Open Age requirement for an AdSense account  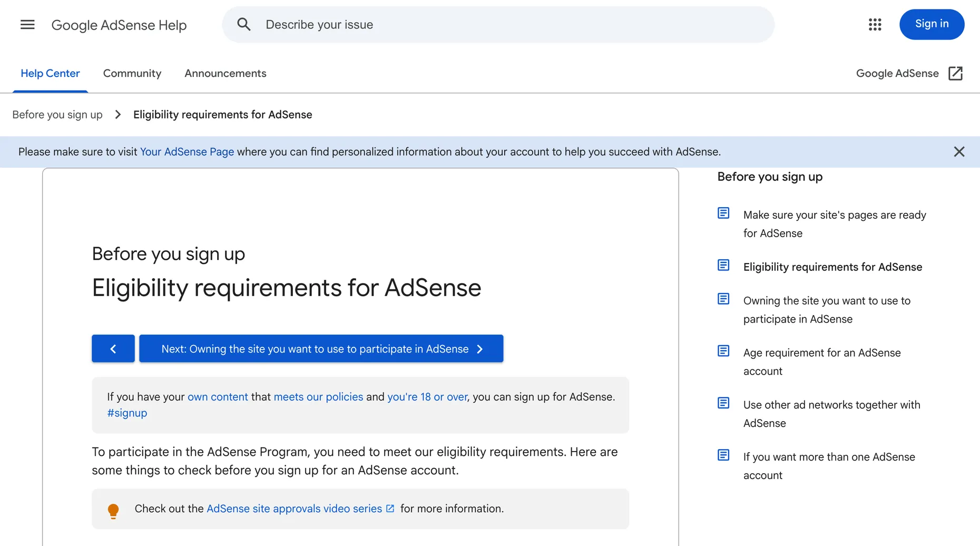coord(822,362)
